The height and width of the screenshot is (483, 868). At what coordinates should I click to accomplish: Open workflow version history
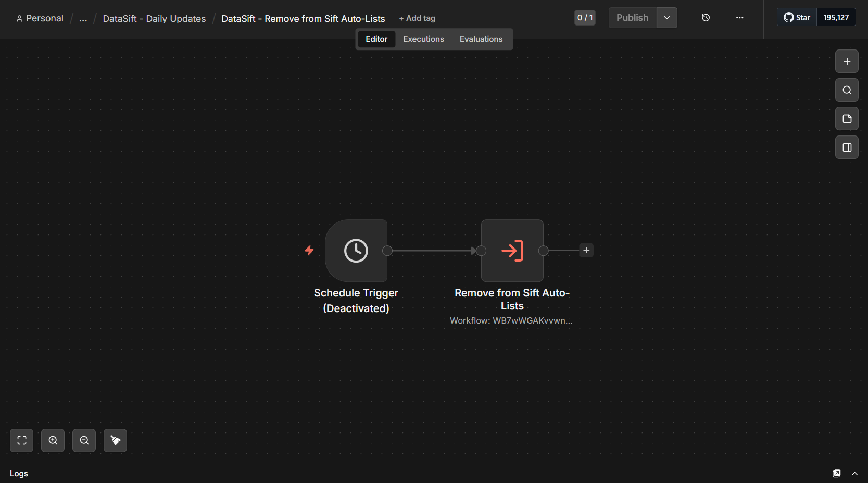click(x=706, y=18)
